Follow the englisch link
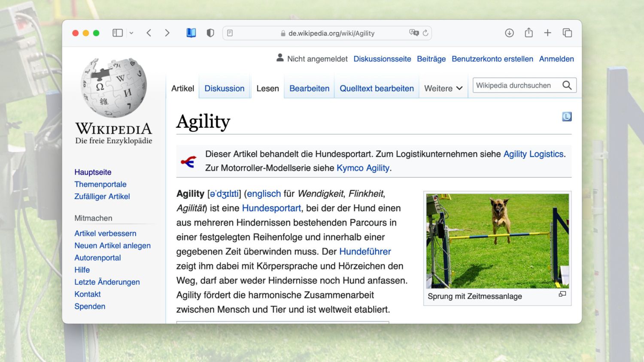Image resolution: width=644 pixels, height=362 pixels. click(264, 194)
